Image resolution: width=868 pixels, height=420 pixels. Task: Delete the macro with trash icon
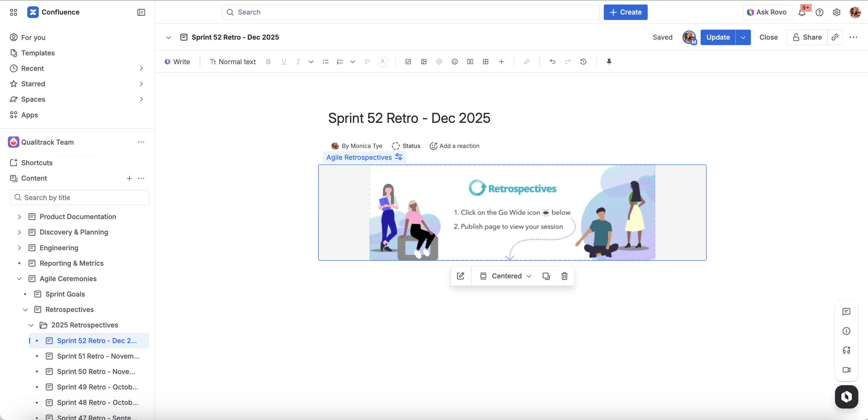564,276
